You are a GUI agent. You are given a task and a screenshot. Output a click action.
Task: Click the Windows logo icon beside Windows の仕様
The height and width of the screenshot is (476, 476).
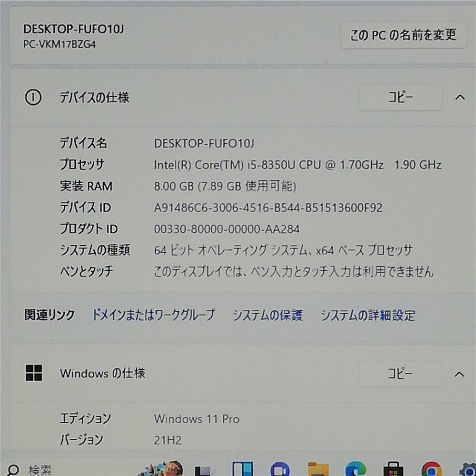pos(35,374)
